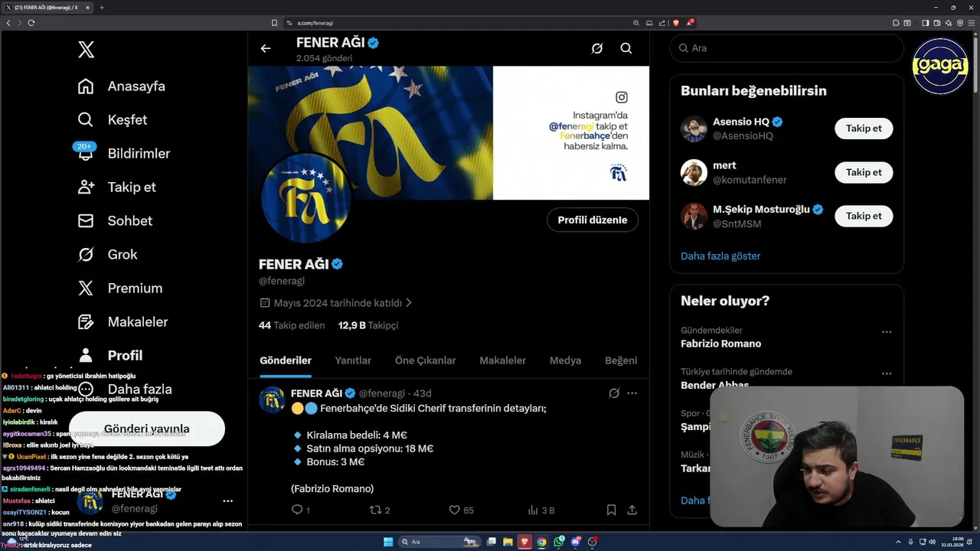980x551 pixels.
Task: Expand Mayıs 2024 join date chevron
Action: 409,303
